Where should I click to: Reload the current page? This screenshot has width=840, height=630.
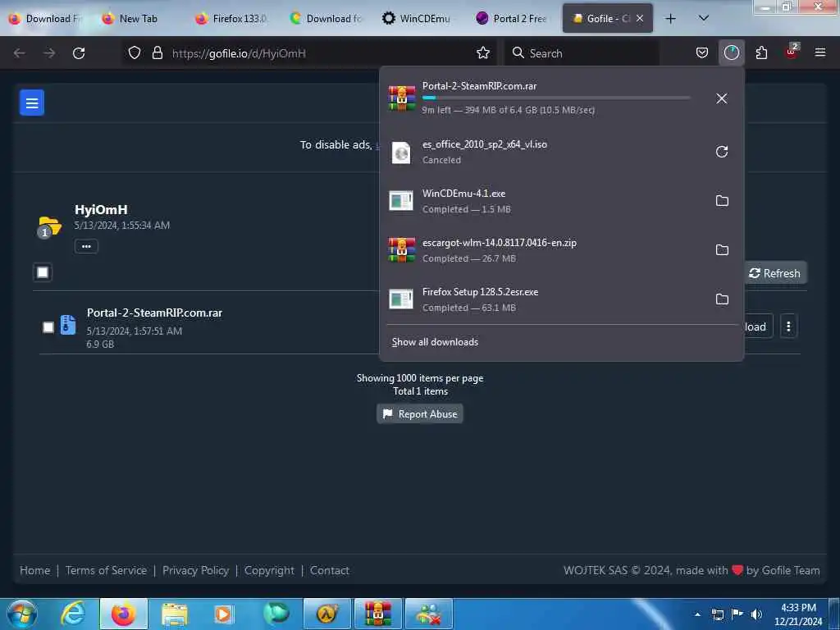click(x=79, y=53)
